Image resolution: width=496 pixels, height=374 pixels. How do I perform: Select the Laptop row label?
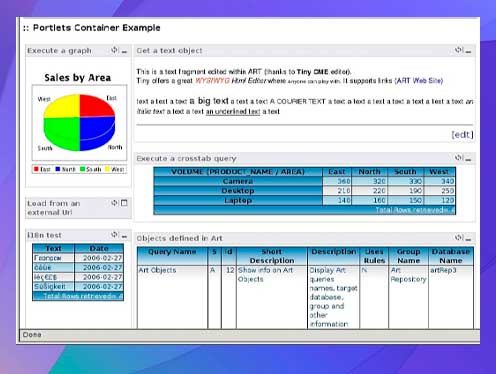[x=238, y=201]
